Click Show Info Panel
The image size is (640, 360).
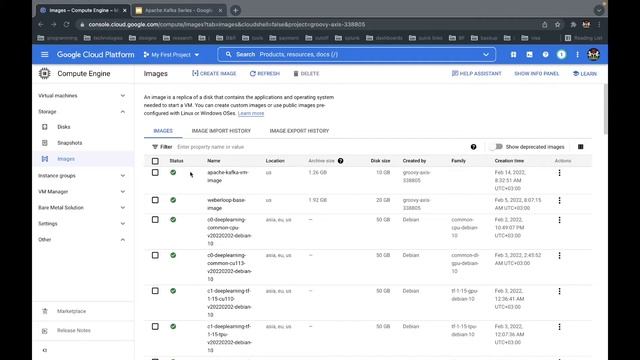point(536,73)
